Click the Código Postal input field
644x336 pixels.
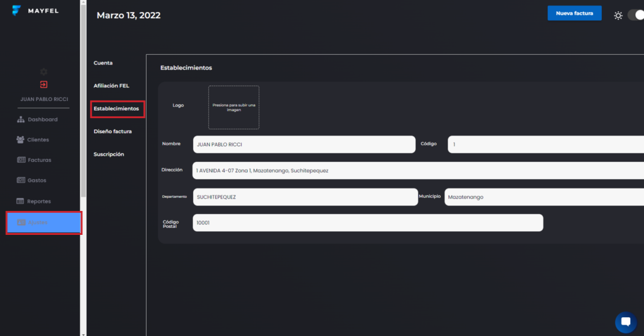click(x=367, y=223)
